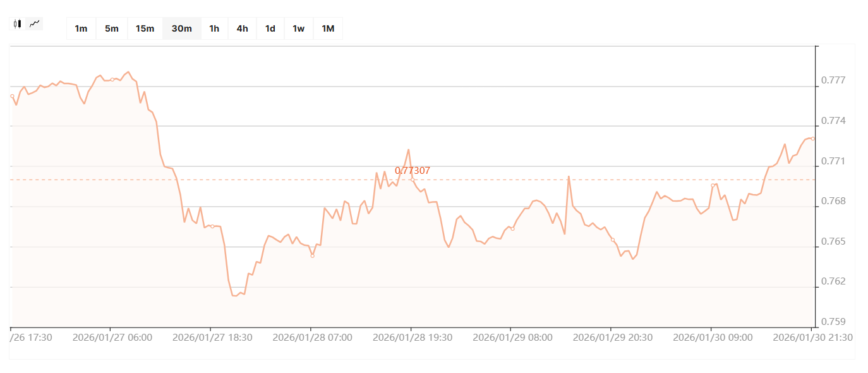Click the 0.762 price axis label
Image resolution: width=868 pixels, height=373 pixels.
833,282
